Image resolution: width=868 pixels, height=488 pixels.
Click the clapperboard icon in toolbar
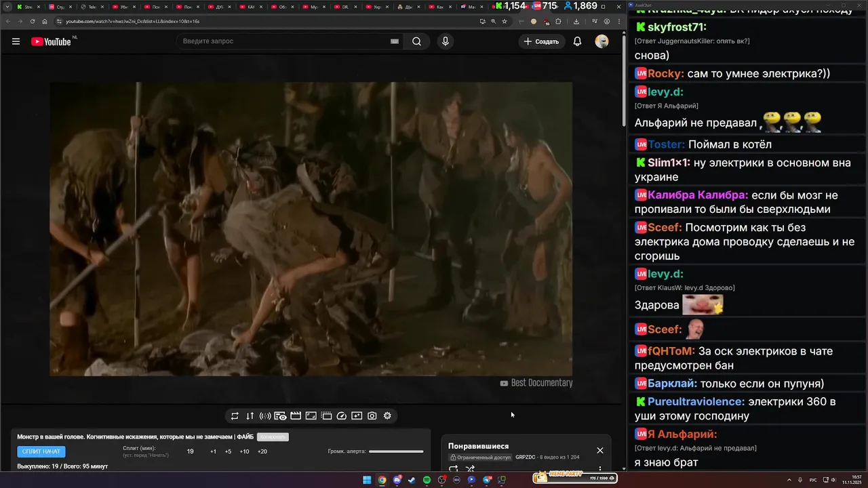pyautogui.click(x=296, y=416)
